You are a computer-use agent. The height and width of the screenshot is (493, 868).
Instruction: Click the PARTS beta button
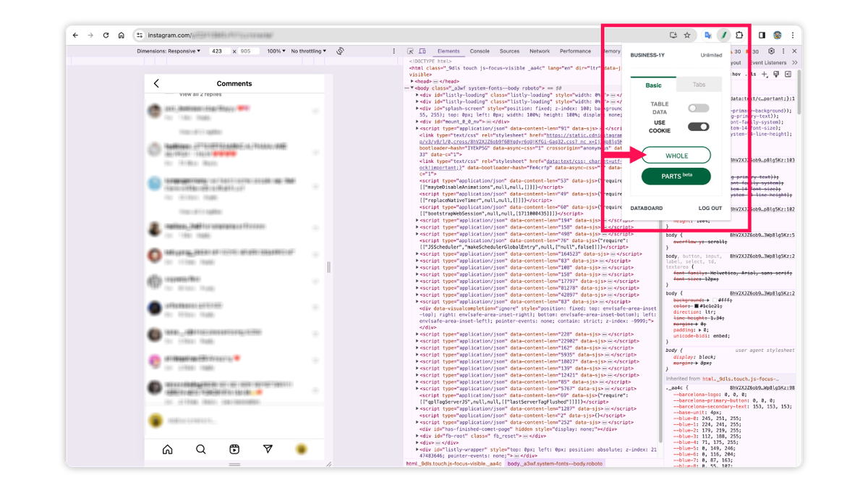click(x=676, y=177)
